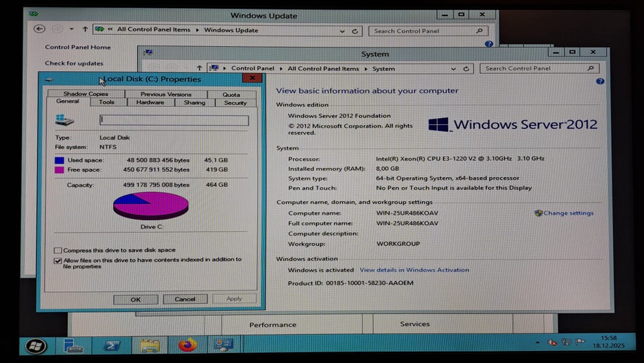Switch to Tools tab

point(107,102)
